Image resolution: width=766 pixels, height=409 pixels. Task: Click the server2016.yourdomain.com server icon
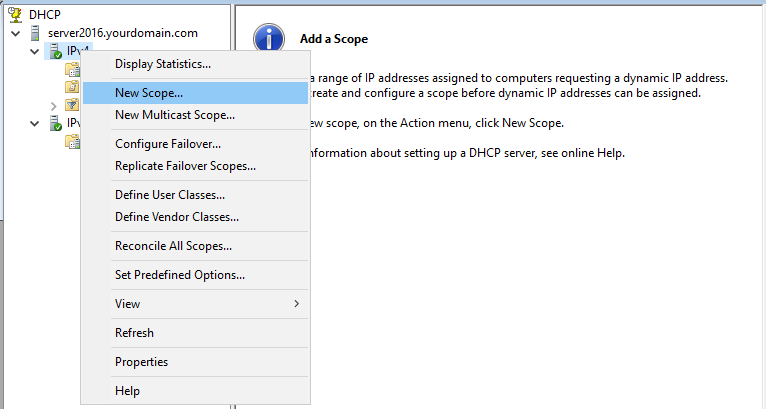(x=36, y=33)
